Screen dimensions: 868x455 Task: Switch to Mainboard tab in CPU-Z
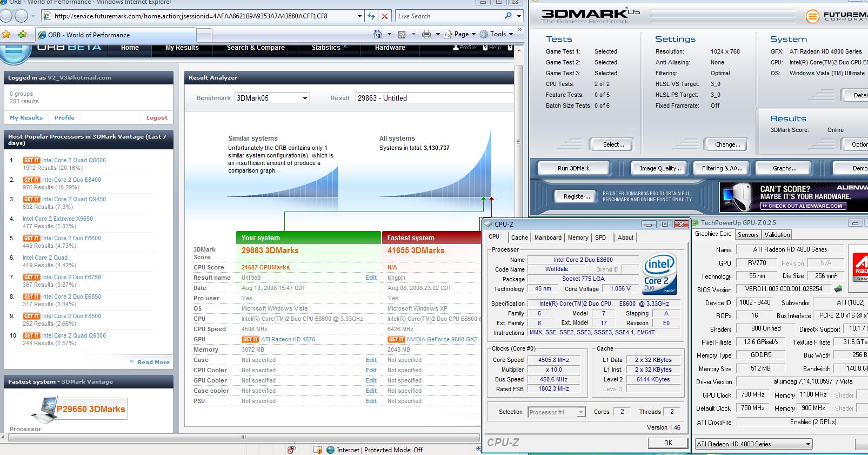pyautogui.click(x=547, y=238)
